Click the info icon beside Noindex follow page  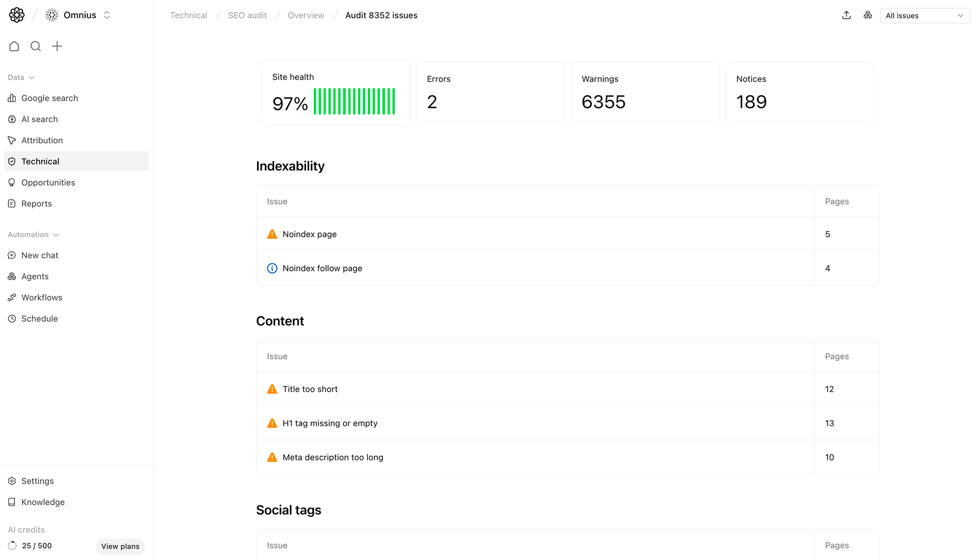pyautogui.click(x=272, y=268)
